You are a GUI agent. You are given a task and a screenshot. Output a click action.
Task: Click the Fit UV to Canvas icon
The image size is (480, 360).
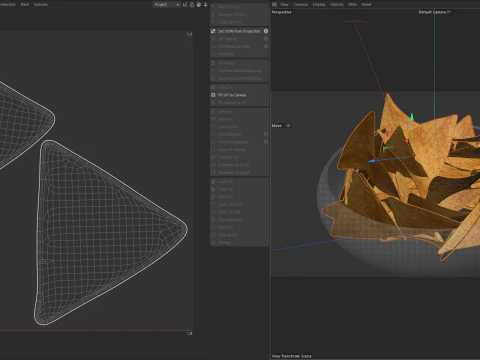pyautogui.click(x=213, y=95)
